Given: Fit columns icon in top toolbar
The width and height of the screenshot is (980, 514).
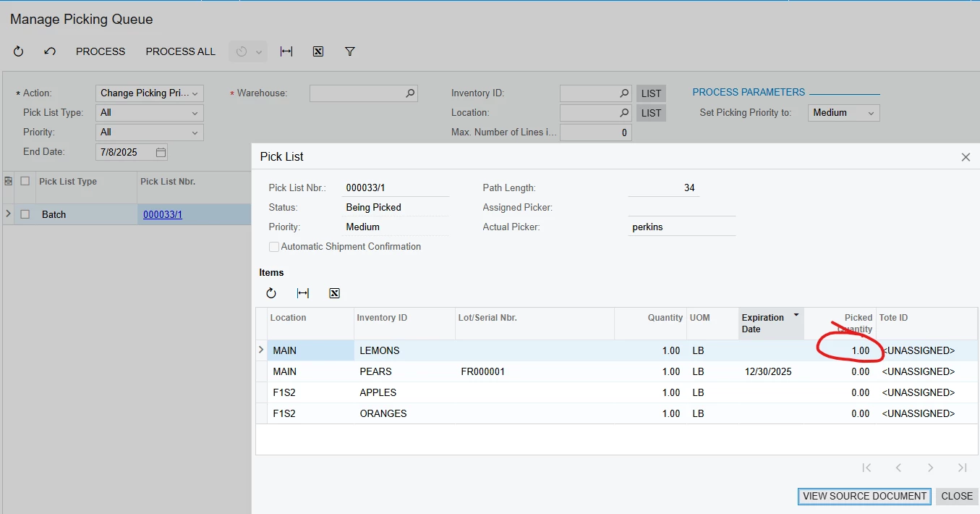Looking at the screenshot, I should [x=286, y=51].
